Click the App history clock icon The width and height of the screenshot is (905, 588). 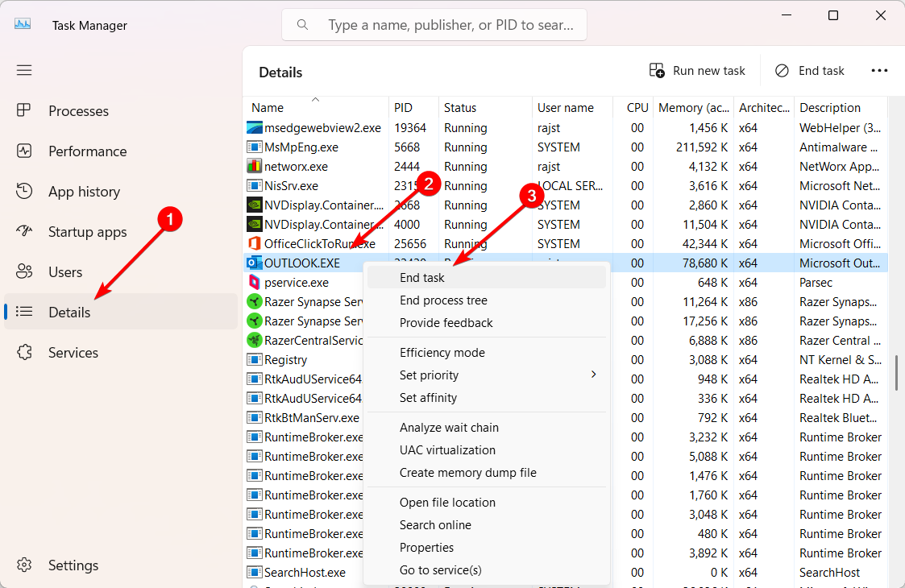tap(23, 191)
